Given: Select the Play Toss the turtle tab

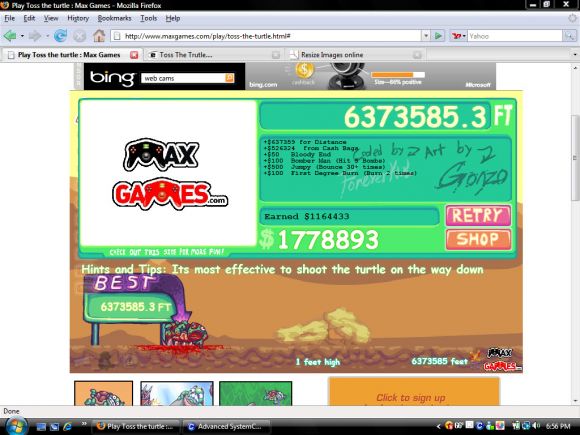Looking at the screenshot, I should [71, 55].
